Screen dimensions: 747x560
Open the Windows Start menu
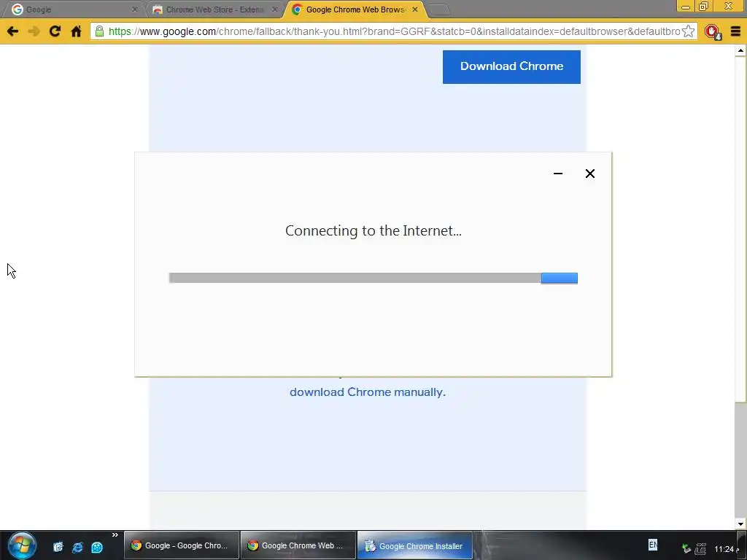(x=22, y=545)
